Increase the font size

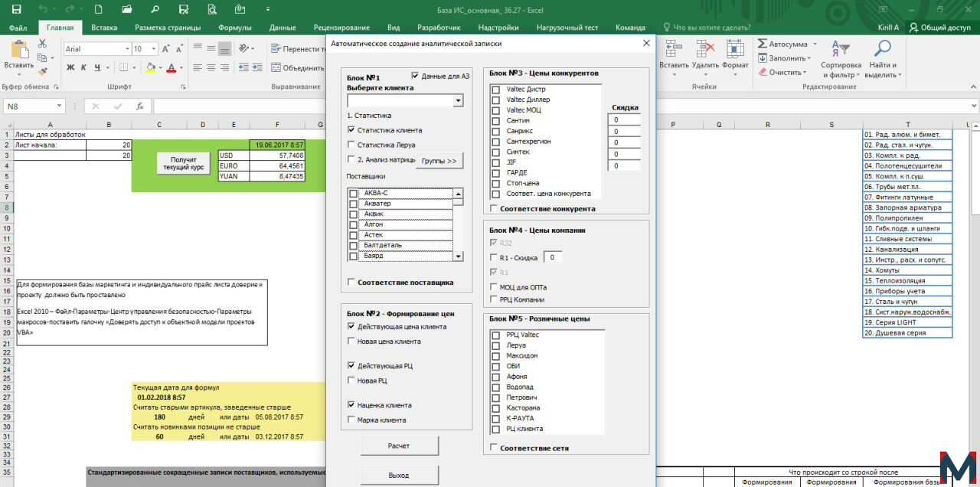[x=165, y=49]
